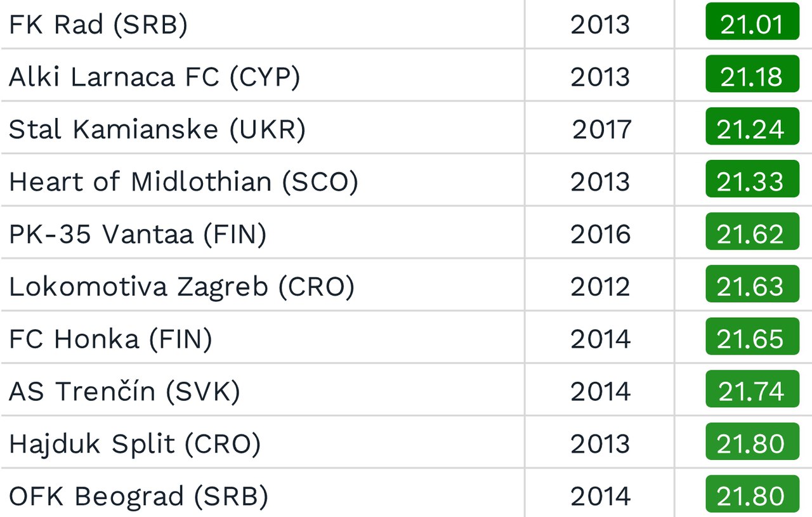Click AS Trenčín (SVK) team name
This screenshot has width=812, height=517.
[124, 391]
